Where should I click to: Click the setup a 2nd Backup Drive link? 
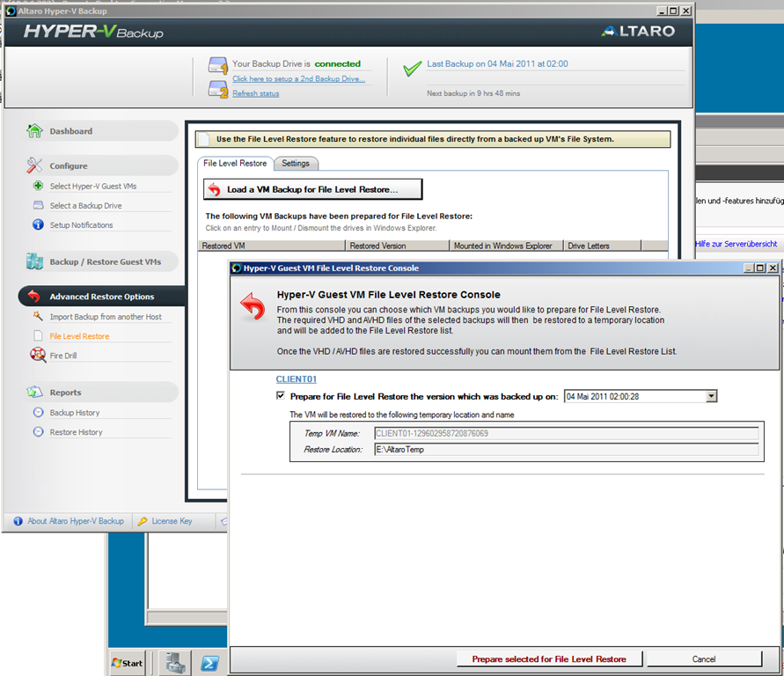pos(298,78)
